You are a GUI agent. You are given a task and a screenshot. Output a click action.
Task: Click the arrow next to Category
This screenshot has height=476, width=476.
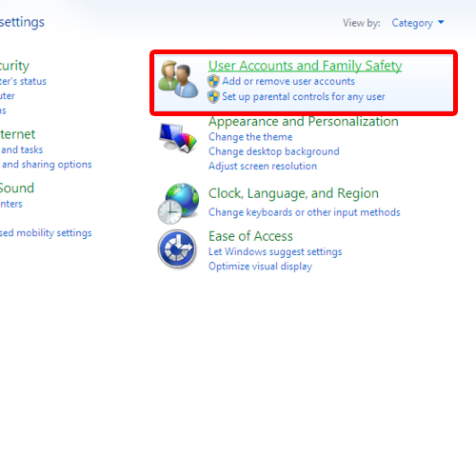click(x=441, y=22)
